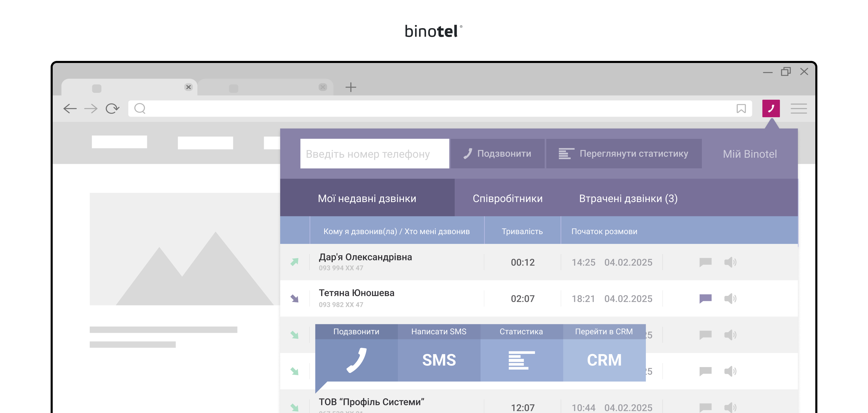Play recording of Дар'я Олександрівна call
868x413 pixels.
point(730,262)
